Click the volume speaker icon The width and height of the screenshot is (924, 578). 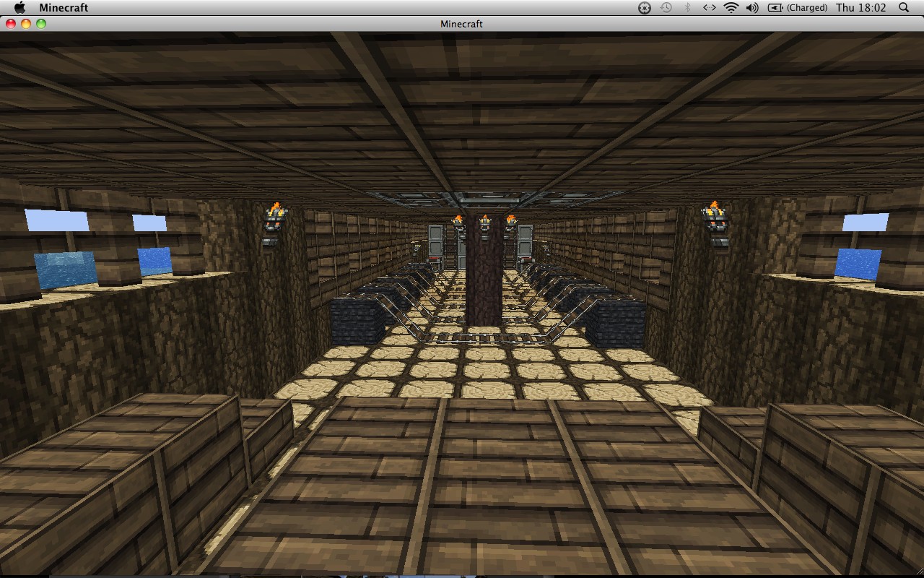pyautogui.click(x=752, y=7)
